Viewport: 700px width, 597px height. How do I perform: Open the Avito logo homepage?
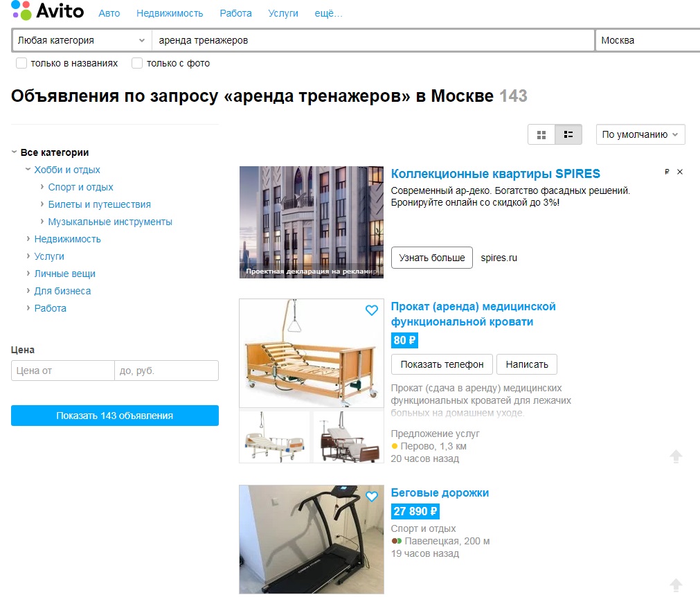(x=47, y=10)
